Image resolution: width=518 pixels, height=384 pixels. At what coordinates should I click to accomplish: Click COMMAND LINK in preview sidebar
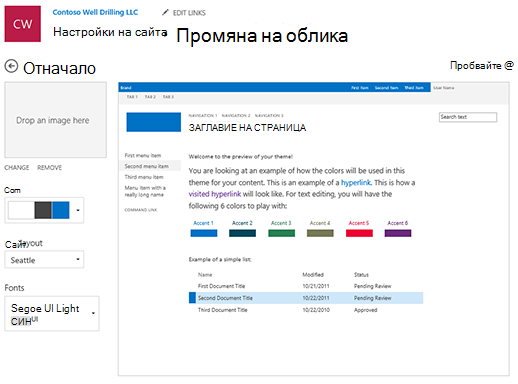click(x=140, y=210)
